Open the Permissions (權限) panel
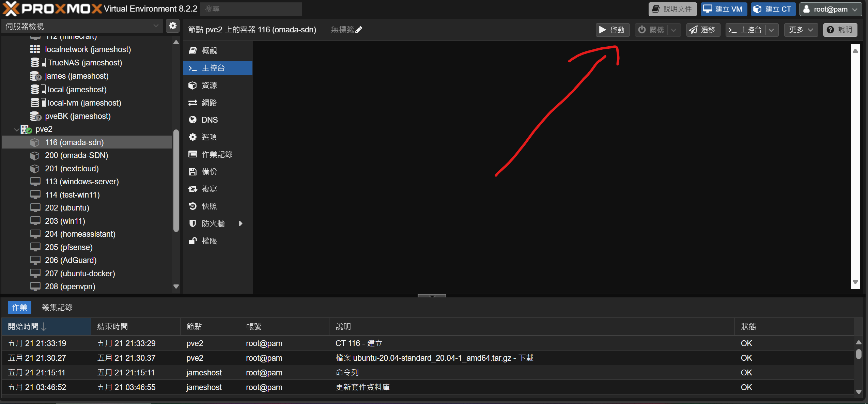 [210, 240]
